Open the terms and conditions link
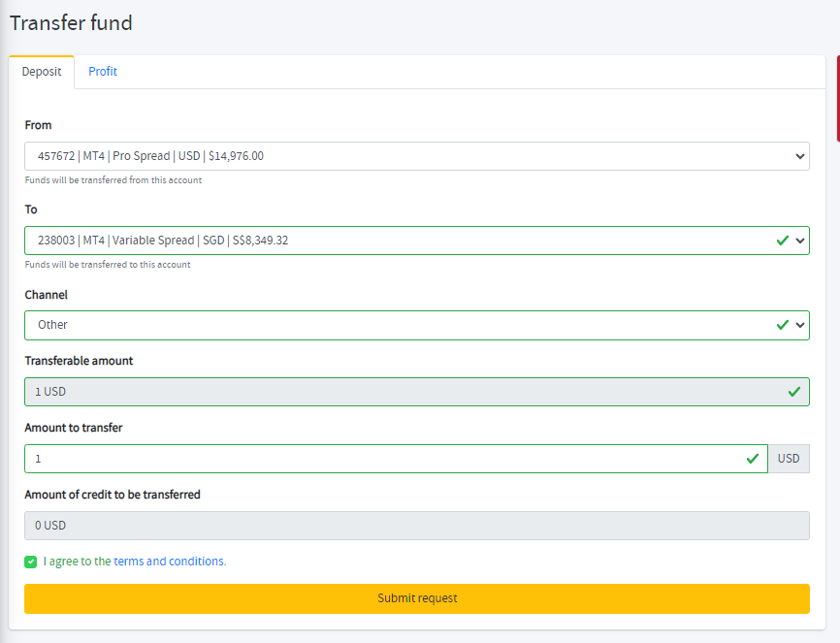The width and height of the screenshot is (840, 643). [170, 561]
